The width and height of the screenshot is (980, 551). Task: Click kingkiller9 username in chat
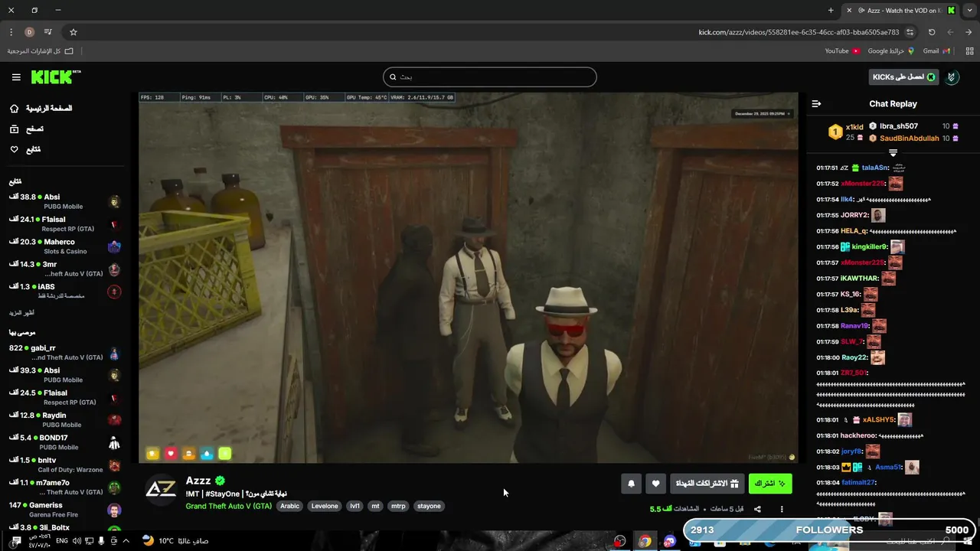(x=869, y=247)
